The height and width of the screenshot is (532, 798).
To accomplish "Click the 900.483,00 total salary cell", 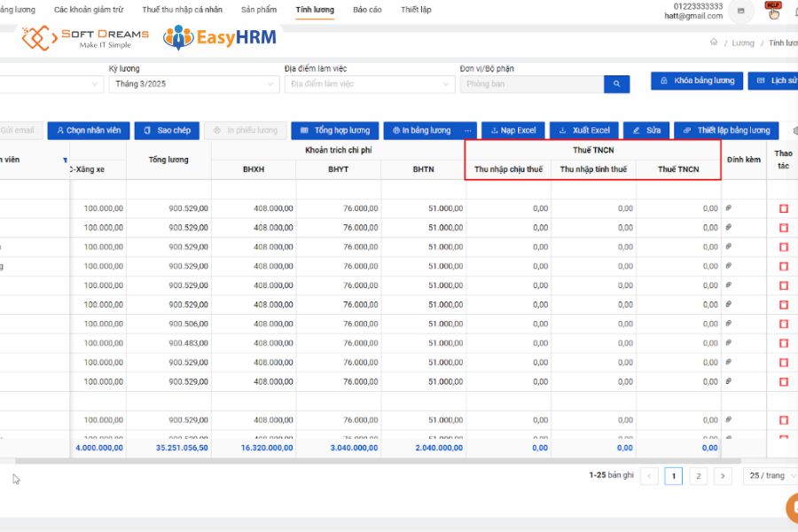I will tap(169, 343).
